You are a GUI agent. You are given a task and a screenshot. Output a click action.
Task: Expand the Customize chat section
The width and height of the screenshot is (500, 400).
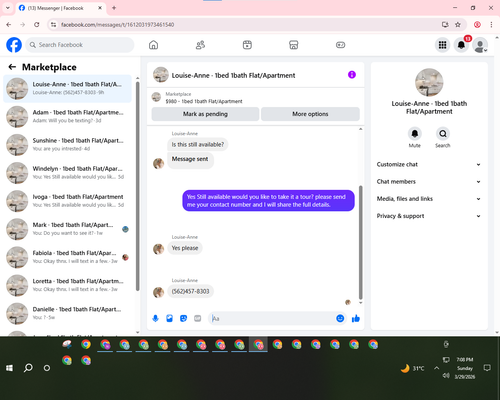(x=429, y=164)
